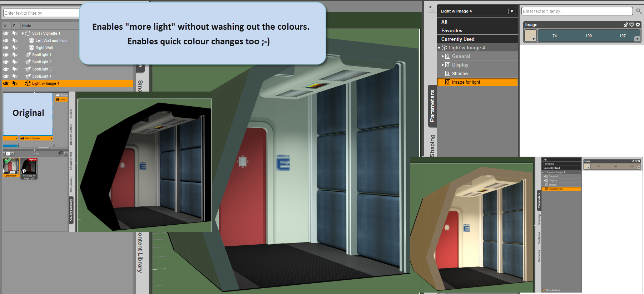Select the Lights Preset 1 thumbnail
The image size is (644, 294).
click(11, 167)
